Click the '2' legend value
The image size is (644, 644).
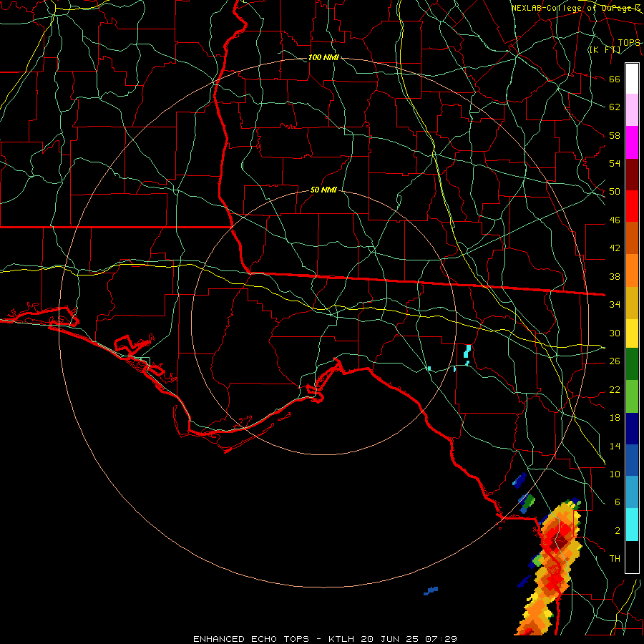618,531
